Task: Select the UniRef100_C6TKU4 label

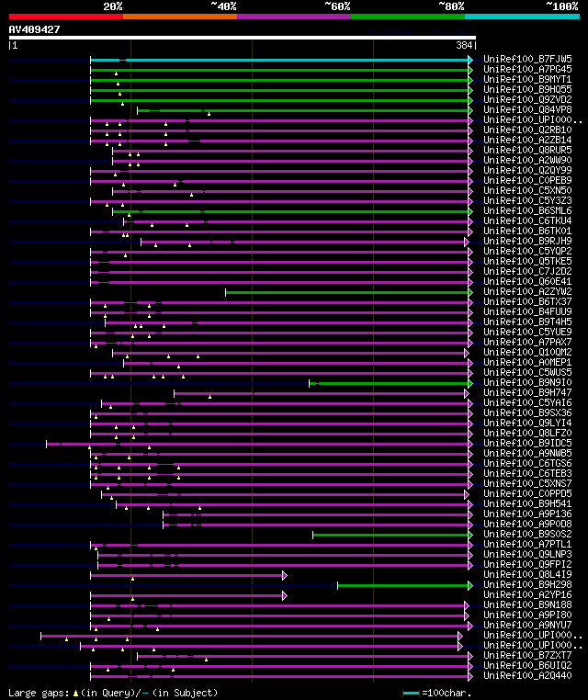Action: (x=527, y=220)
